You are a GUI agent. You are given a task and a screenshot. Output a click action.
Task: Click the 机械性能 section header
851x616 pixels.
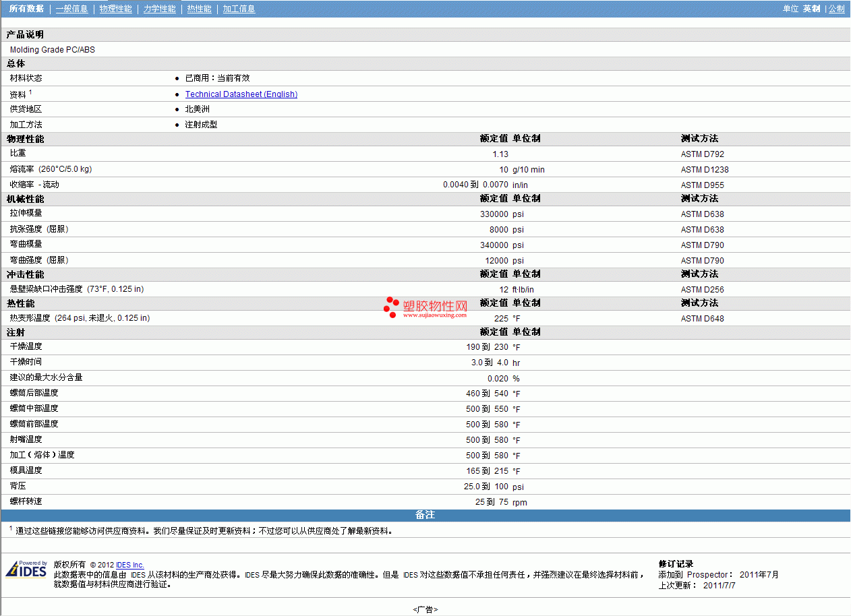point(425,199)
